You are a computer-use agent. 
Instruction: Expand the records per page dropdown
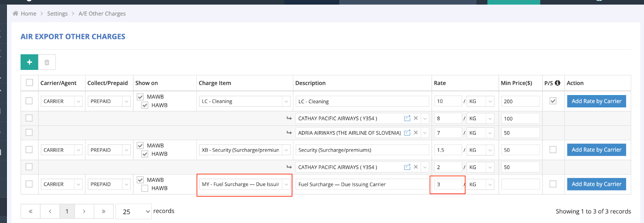coord(133,211)
